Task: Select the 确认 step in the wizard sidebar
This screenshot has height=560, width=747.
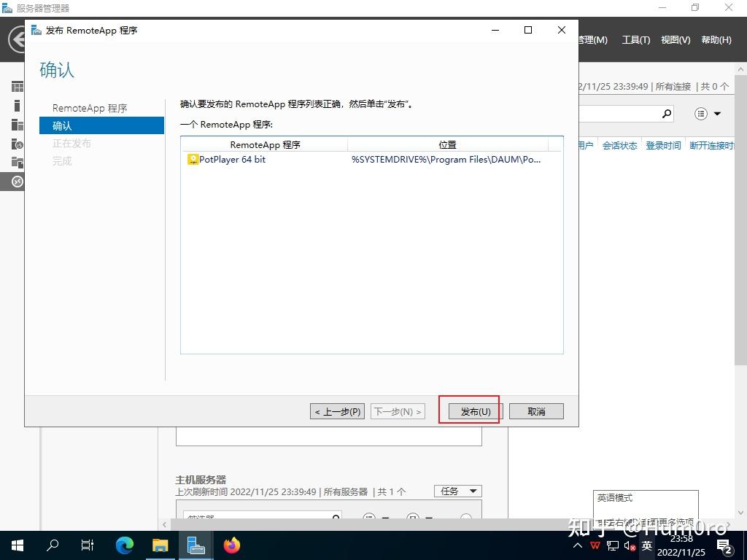Action: (61, 125)
